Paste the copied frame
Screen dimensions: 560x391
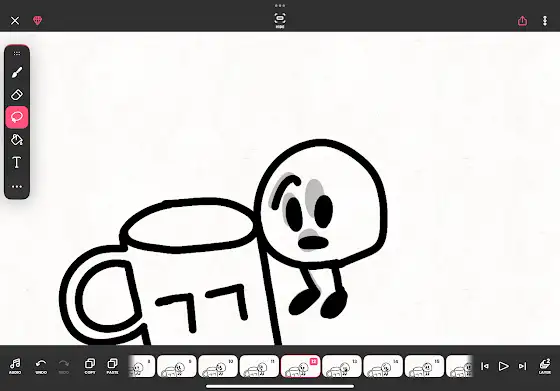click(x=112, y=366)
